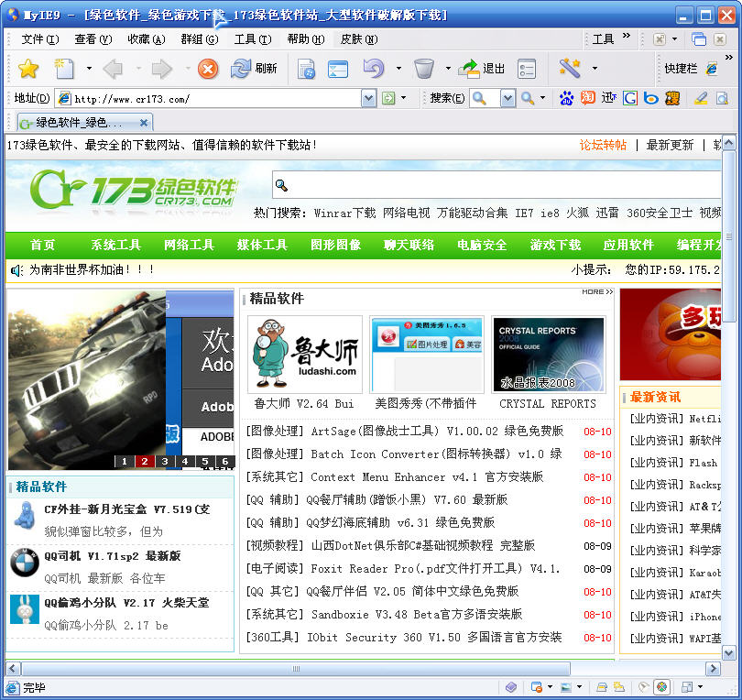Open the search engine dropdown arrow
This screenshot has height=700, width=742.
pyautogui.click(x=508, y=98)
